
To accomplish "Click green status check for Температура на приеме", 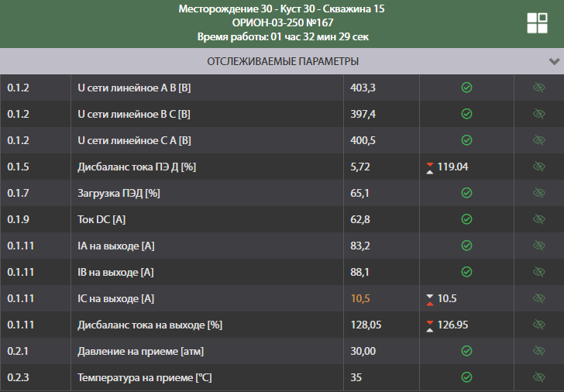I will pyautogui.click(x=466, y=377).
